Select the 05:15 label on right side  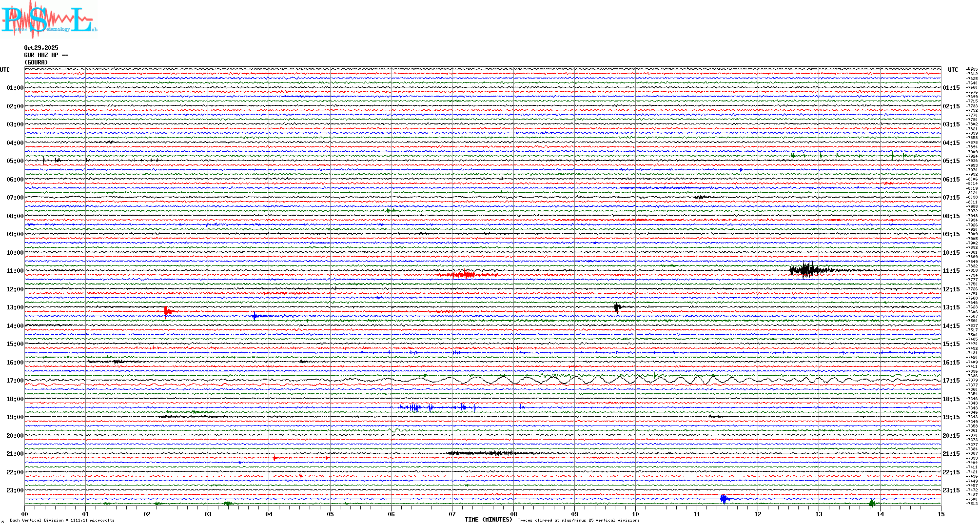tap(951, 161)
